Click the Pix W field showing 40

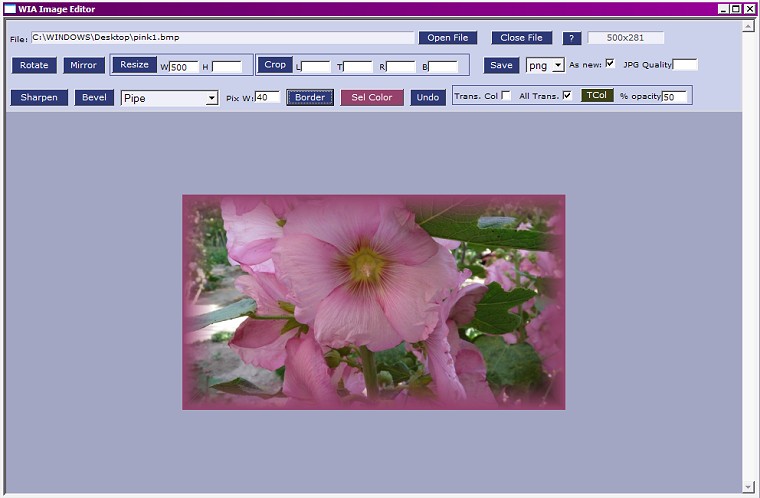tap(268, 97)
